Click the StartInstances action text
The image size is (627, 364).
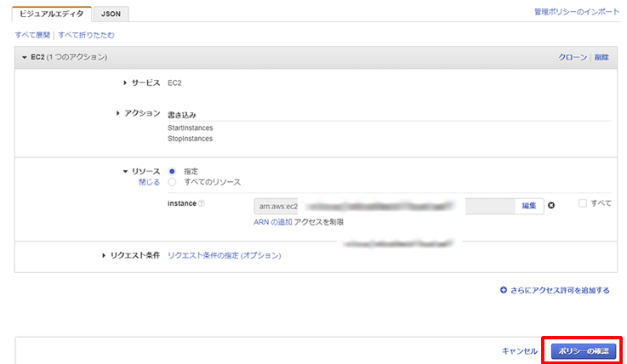(191, 128)
